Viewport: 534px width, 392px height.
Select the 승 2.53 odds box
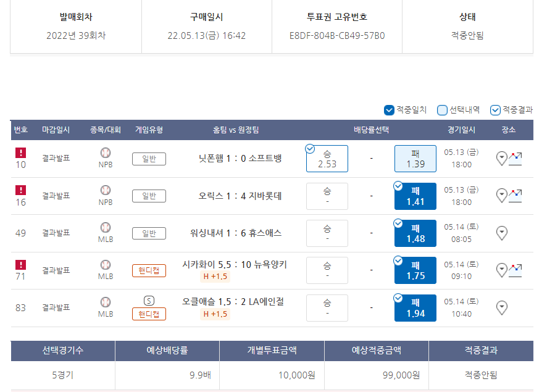pos(327,159)
